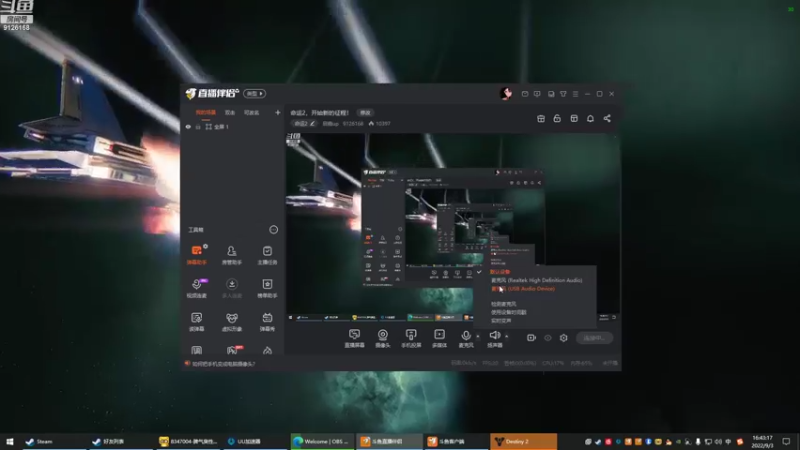Add a 多媒体 source
The width and height of the screenshot is (800, 450).
(x=439, y=338)
